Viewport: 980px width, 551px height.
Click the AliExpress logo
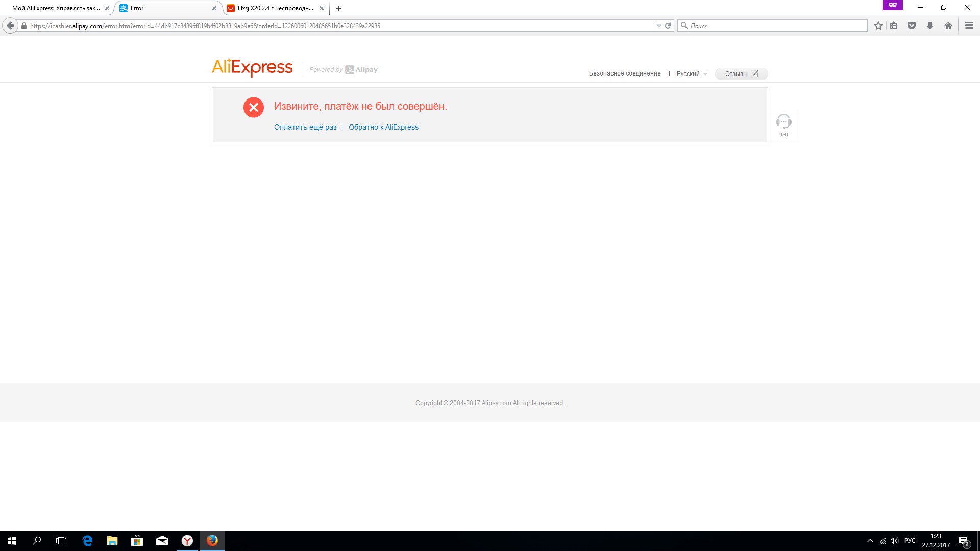click(252, 67)
